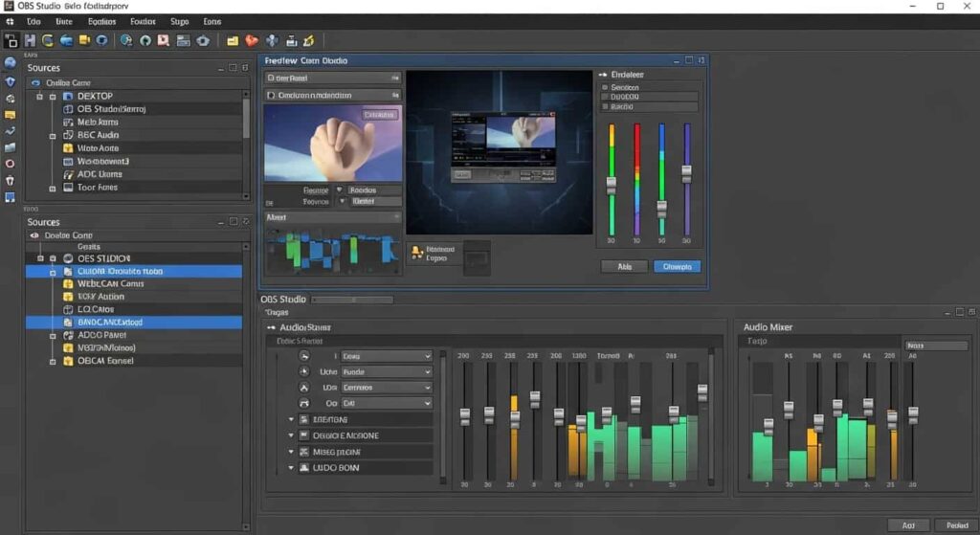The width and height of the screenshot is (980, 535).
Task: Click the overlay button on the hand thumbnail
Action: click(379, 115)
